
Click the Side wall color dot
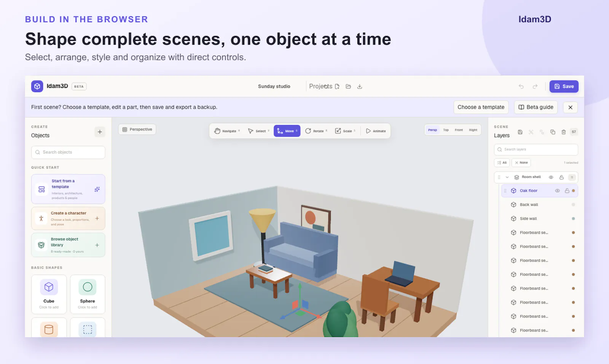point(573,219)
